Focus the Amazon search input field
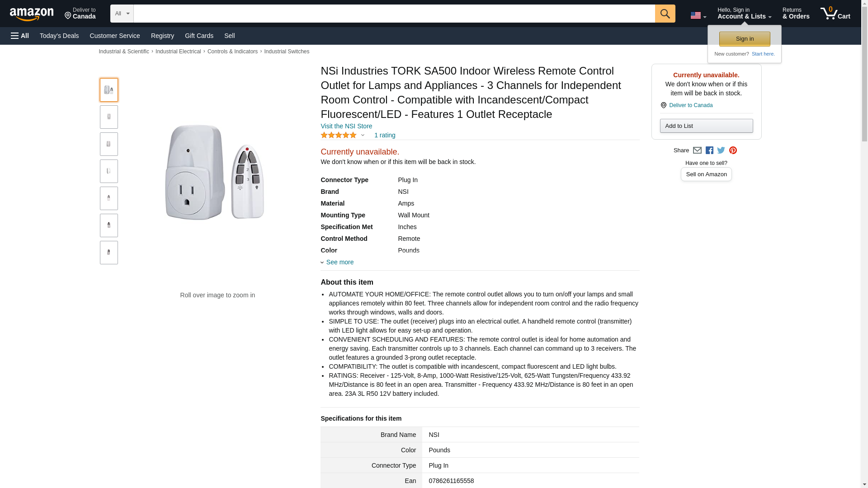Screen dimensions: 868x488 394,14
